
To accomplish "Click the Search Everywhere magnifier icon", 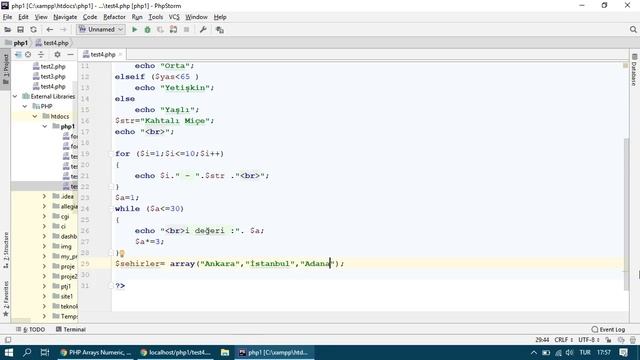I will coord(633,29).
